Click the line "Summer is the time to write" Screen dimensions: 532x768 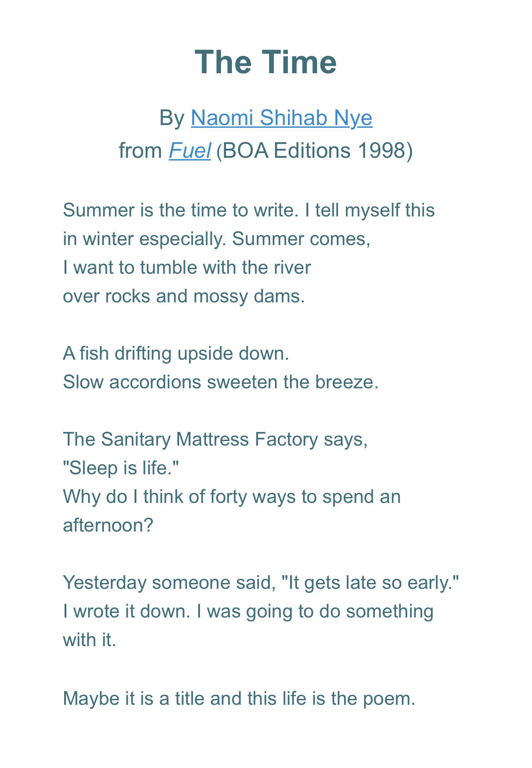[x=248, y=210]
